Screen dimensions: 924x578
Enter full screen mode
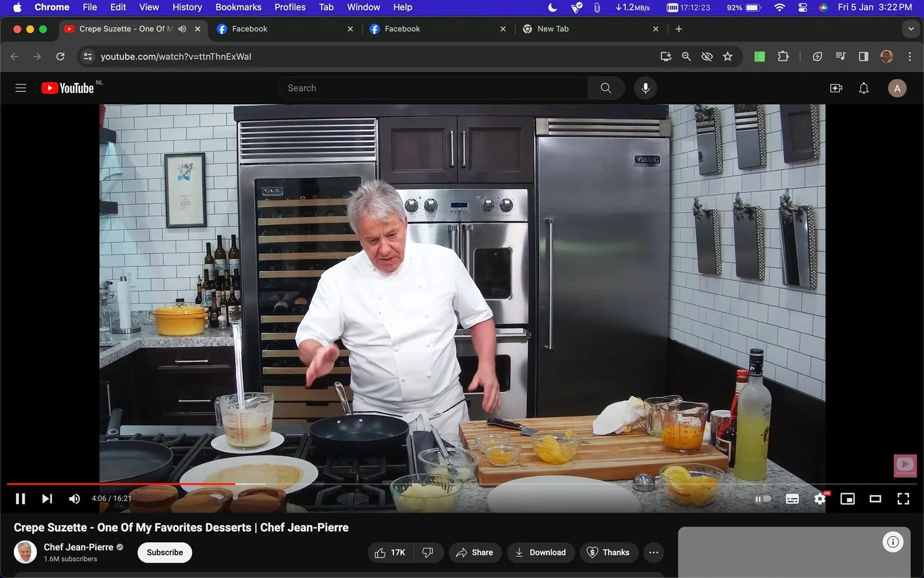[x=903, y=499]
